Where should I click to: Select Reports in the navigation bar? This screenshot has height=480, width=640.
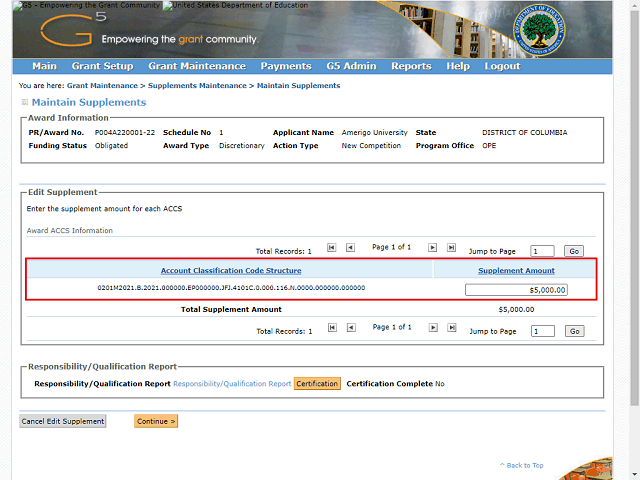pos(411,66)
